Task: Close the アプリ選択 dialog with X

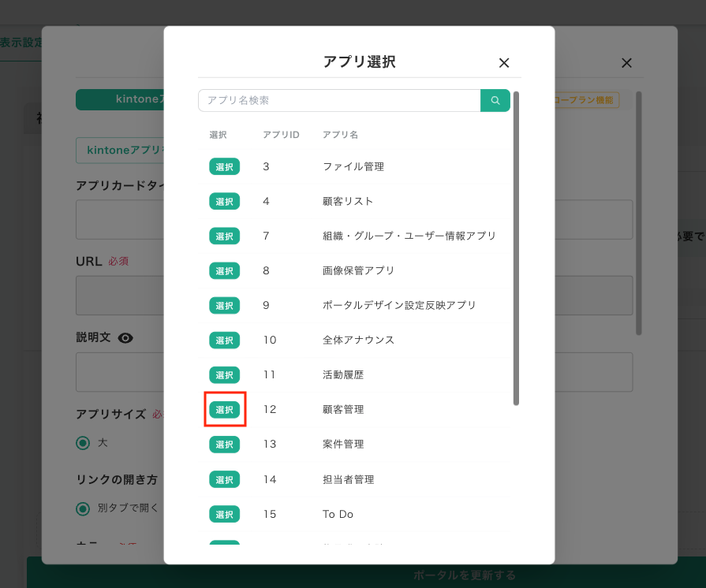Action: tap(504, 62)
